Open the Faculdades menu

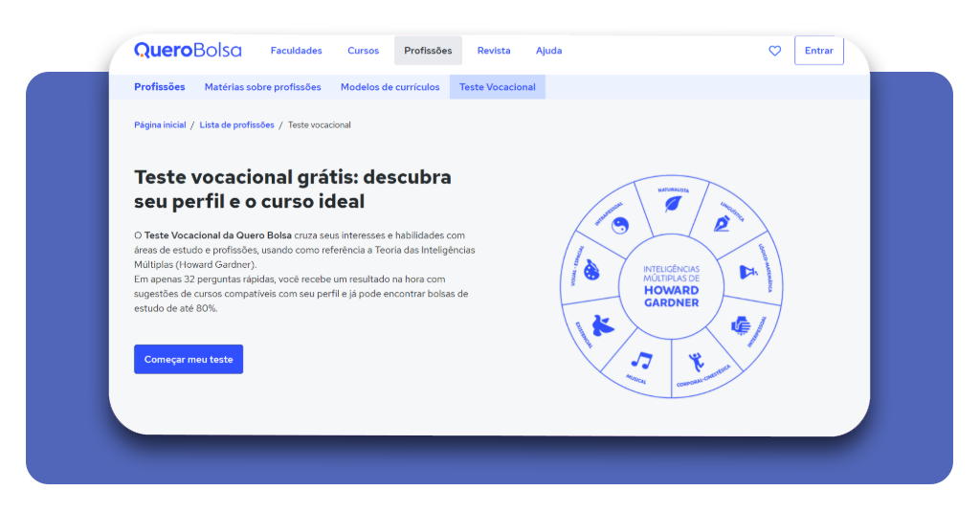(297, 51)
